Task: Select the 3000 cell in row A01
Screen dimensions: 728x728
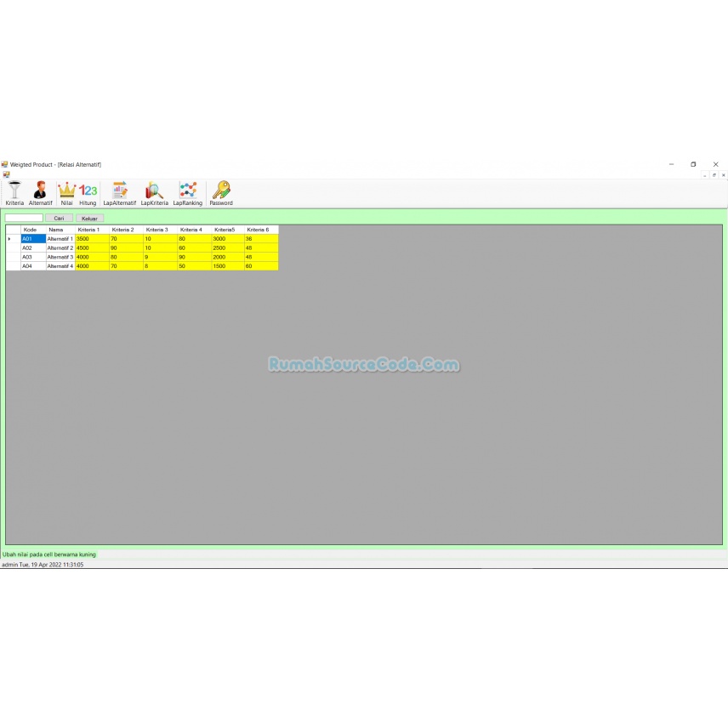Action: [x=228, y=239]
